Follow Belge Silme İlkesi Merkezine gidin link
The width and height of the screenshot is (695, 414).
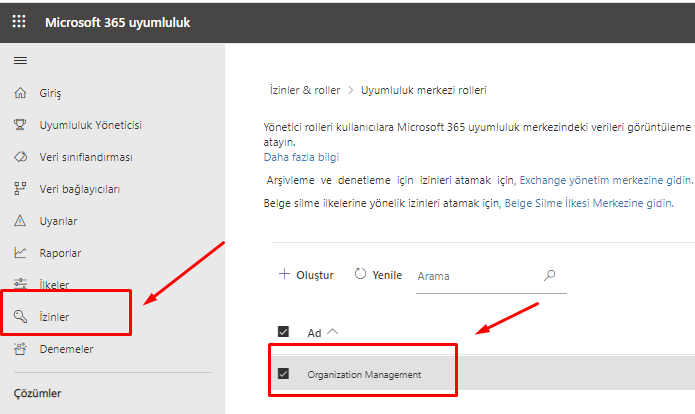point(589,203)
